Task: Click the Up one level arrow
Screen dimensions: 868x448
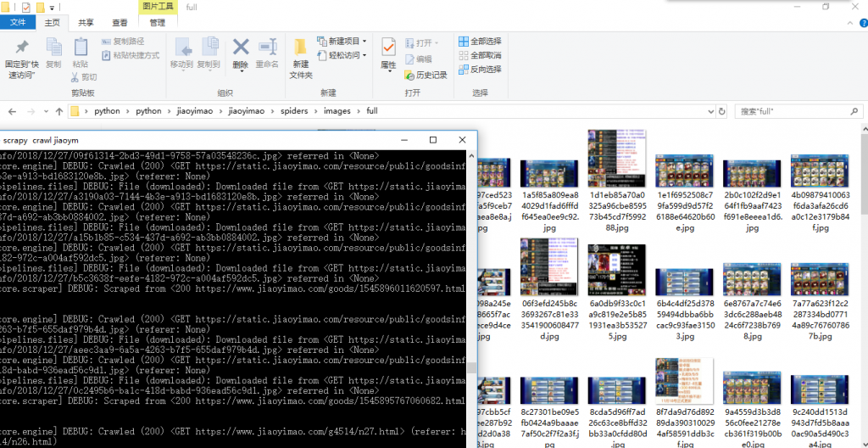Action: [x=58, y=111]
